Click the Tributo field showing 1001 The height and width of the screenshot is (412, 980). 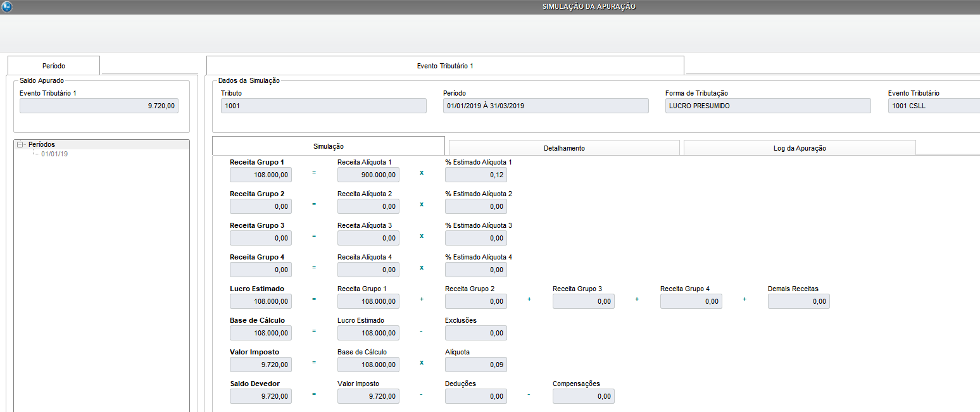coord(324,106)
